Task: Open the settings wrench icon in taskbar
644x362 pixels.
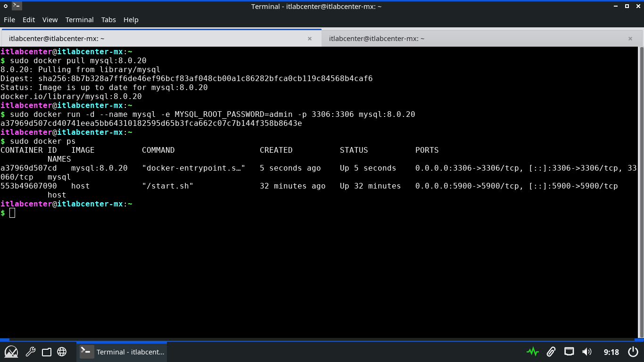Action: pyautogui.click(x=31, y=352)
